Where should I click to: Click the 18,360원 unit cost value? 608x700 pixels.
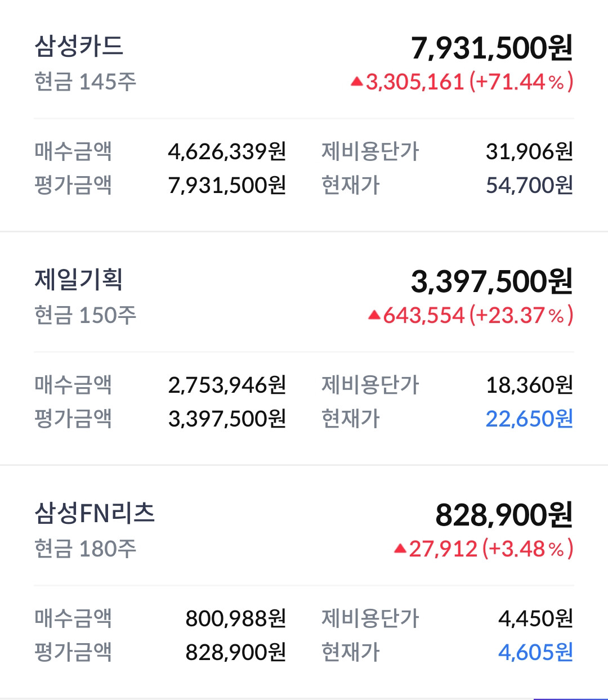(529, 385)
